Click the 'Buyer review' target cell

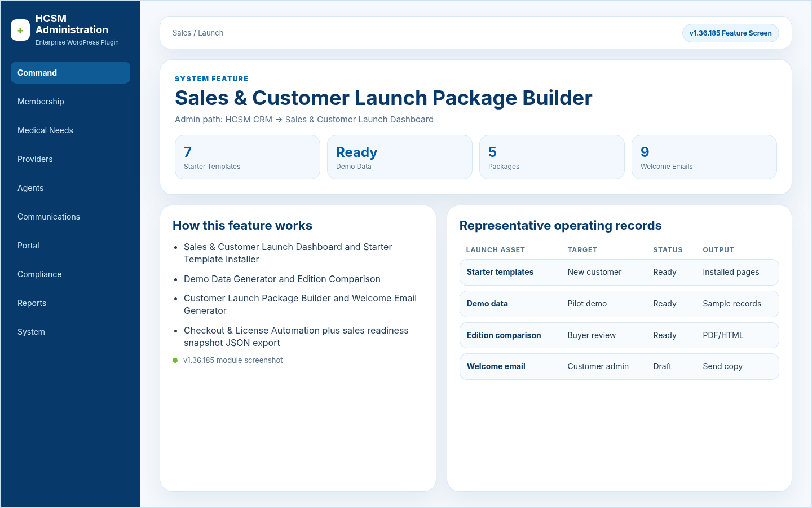click(592, 335)
